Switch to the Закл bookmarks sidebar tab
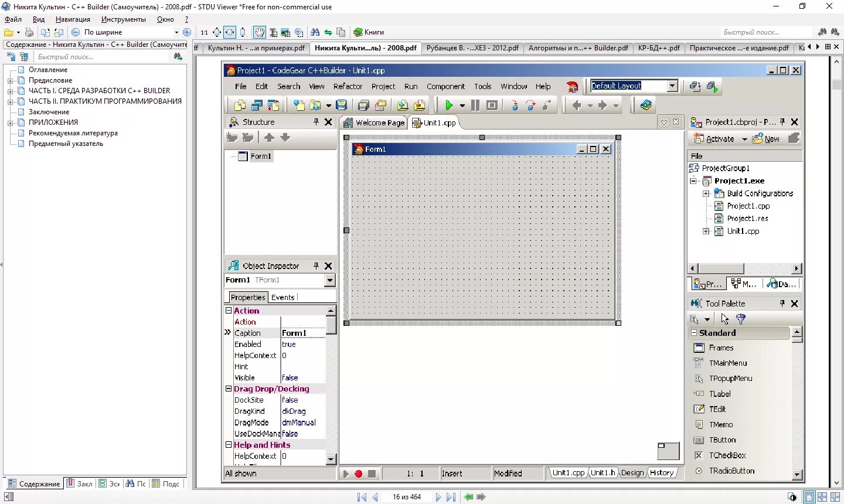The height and width of the screenshot is (504, 844). [80, 483]
